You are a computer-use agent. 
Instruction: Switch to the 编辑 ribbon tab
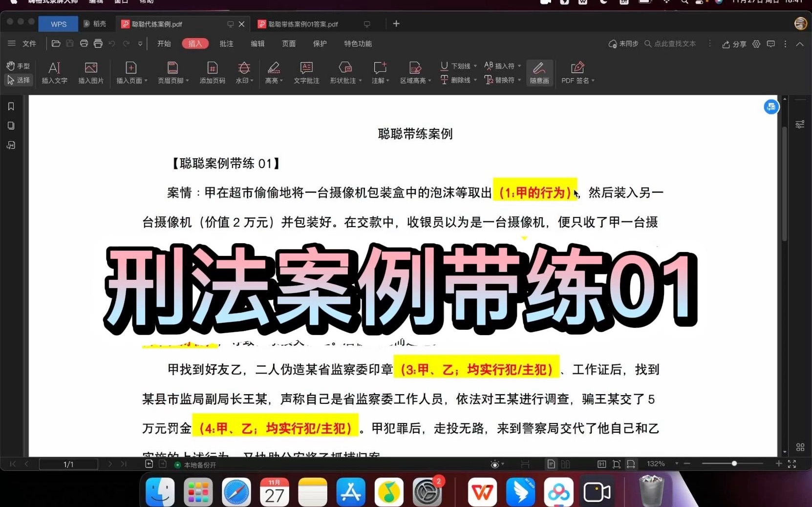coord(257,43)
